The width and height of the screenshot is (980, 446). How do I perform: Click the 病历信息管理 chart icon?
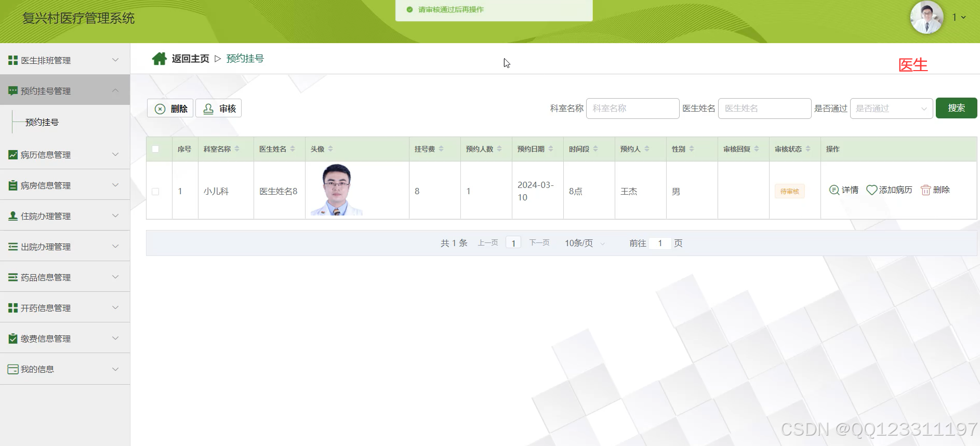pyautogui.click(x=13, y=155)
